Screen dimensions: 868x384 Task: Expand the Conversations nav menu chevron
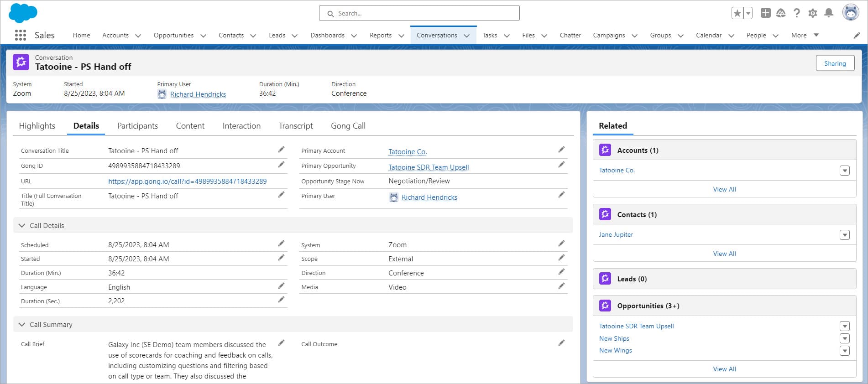point(467,36)
